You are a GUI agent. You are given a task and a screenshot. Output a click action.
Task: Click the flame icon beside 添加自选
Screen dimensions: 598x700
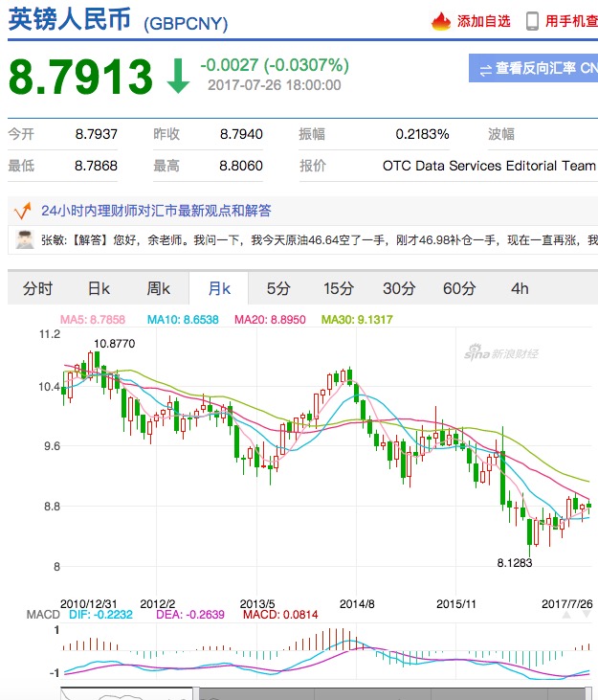(440, 21)
